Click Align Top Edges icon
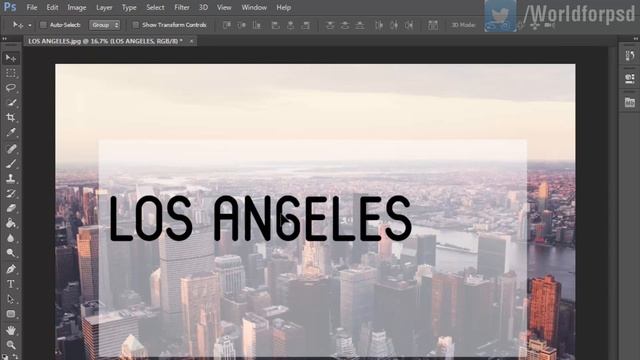The height and width of the screenshot is (360, 640). click(x=227, y=25)
